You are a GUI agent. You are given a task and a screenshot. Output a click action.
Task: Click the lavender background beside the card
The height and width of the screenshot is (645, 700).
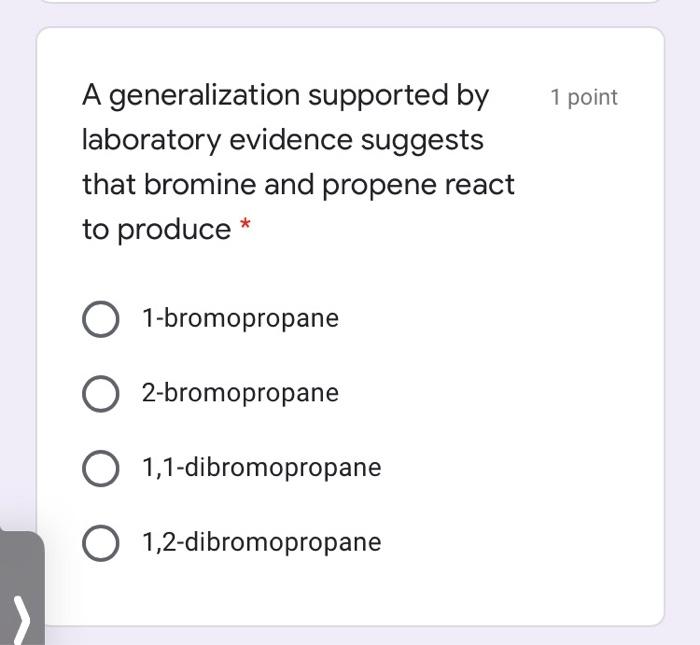pos(682,300)
